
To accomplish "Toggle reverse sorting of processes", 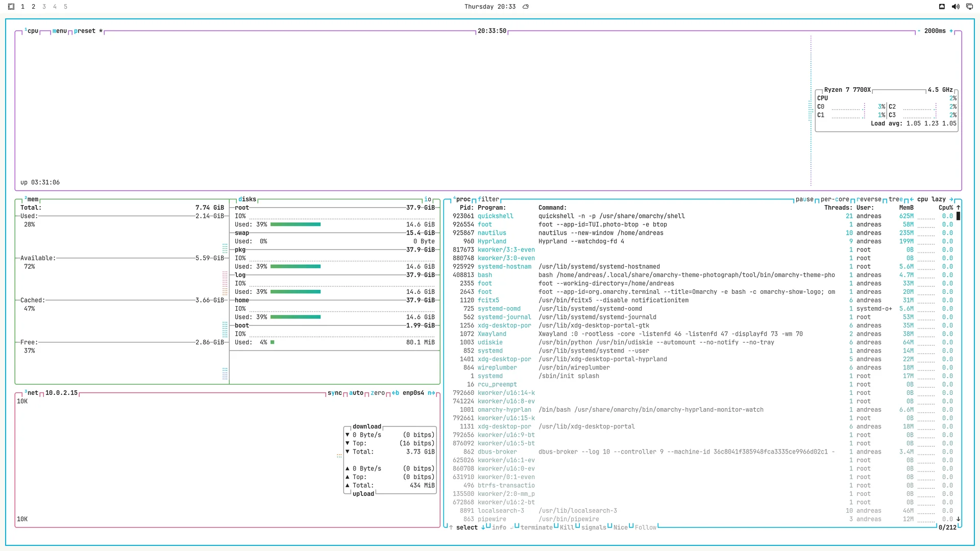I will 869,199.
